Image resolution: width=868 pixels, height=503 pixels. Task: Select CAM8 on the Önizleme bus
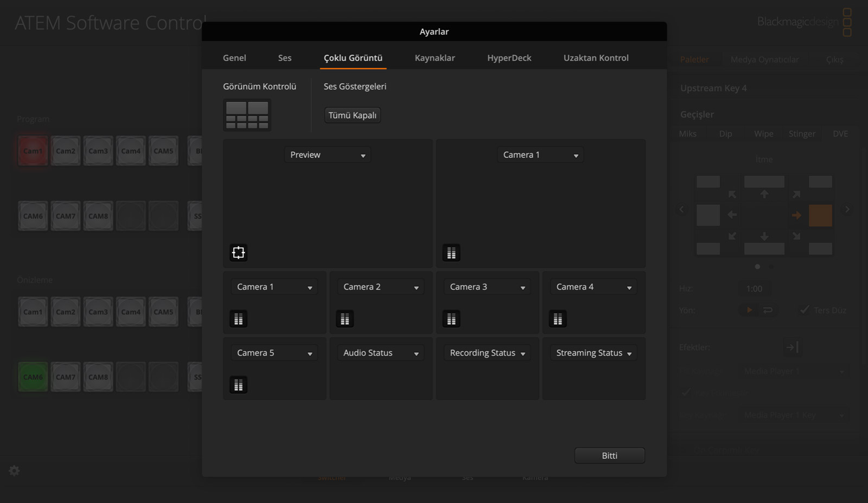coord(98,377)
